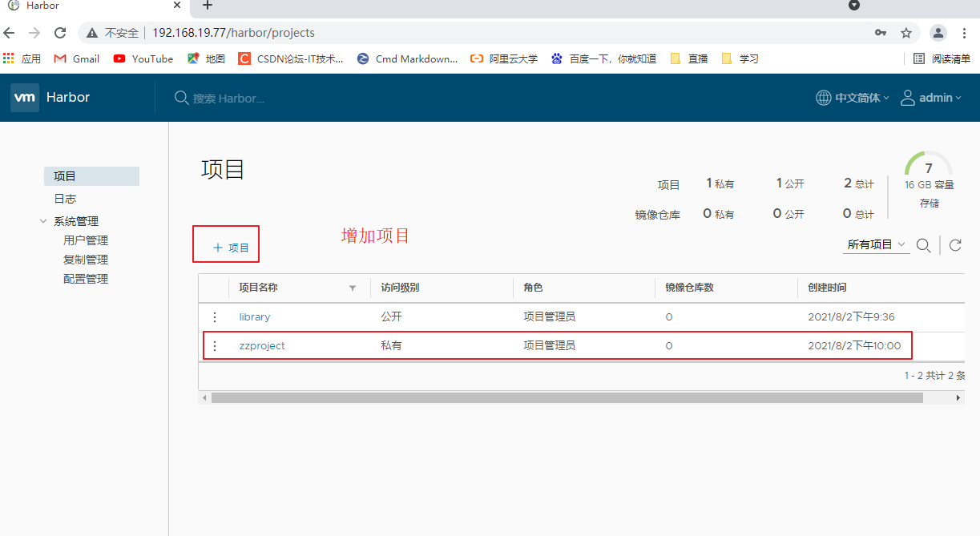Open the 学习 bookmark folder
Image resolution: width=980 pixels, height=536 pixels.
(740, 58)
